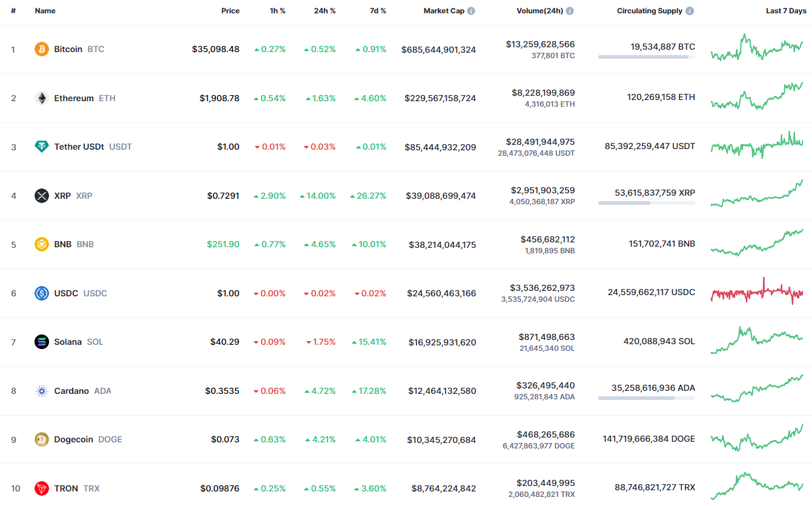Sort by the 7d % column header
The width and height of the screenshot is (812, 506).
pyautogui.click(x=378, y=11)
